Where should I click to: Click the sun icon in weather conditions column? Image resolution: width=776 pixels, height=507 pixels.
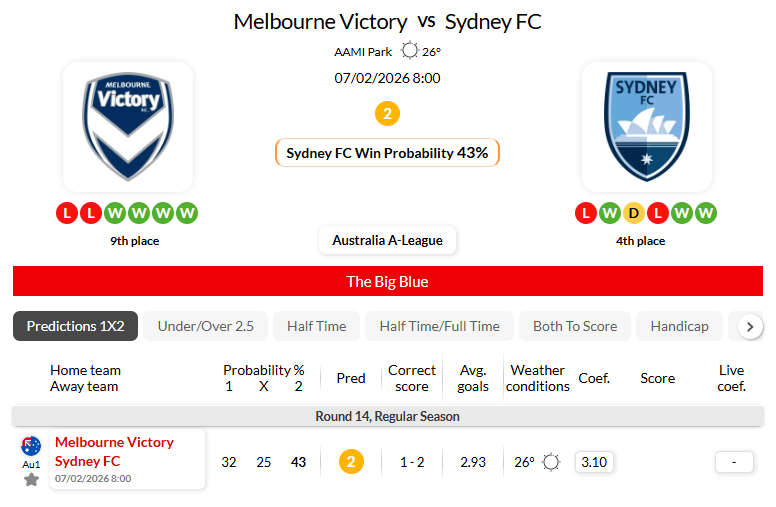[x=551, y=462]
